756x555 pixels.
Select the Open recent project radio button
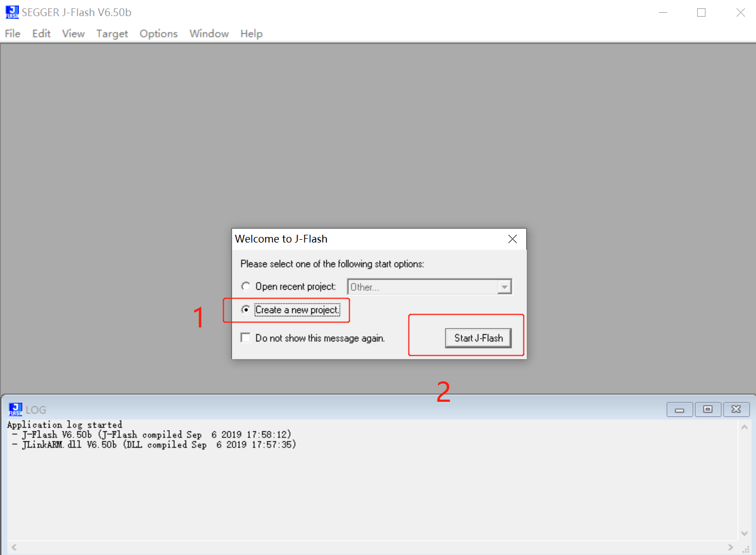point(245,286)
